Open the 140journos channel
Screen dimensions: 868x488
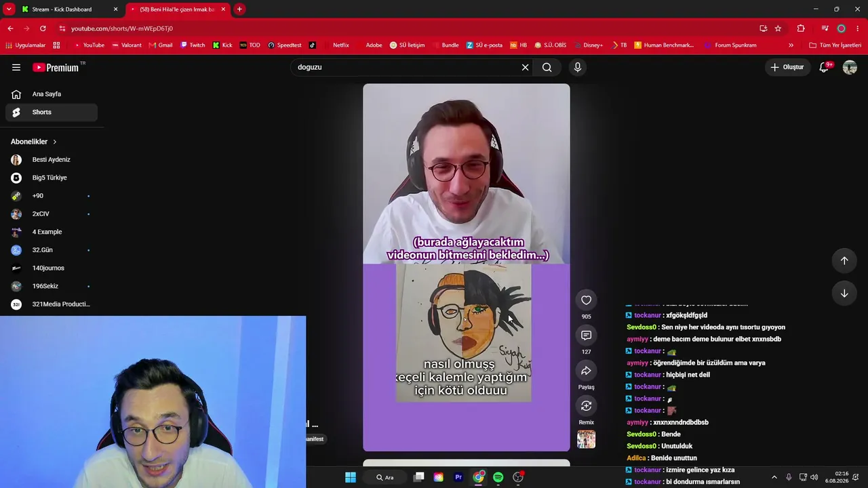click(x=52, y=268)
